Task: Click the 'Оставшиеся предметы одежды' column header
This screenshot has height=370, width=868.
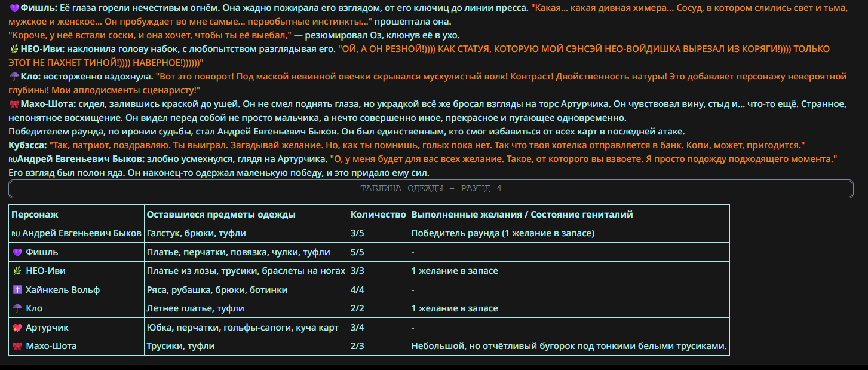Action: pyautogui.click(x=246, y=215)
